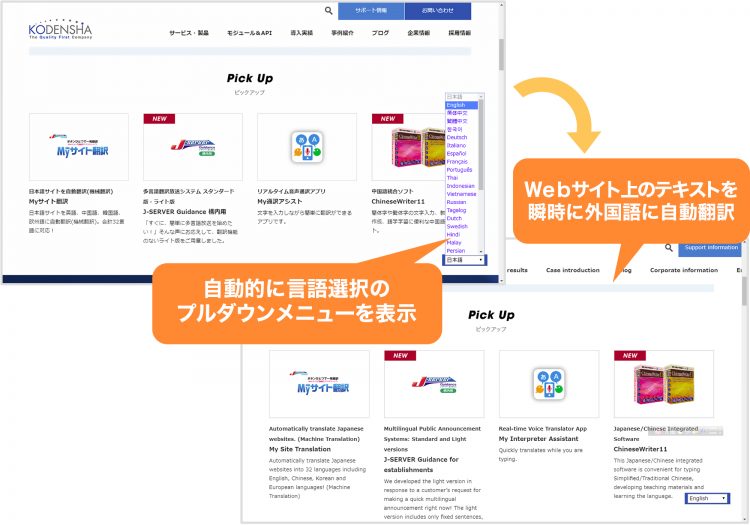Open the My Interpreter Assistant app icon on the English page
The image size is (750, 525).
pos(549,384)
